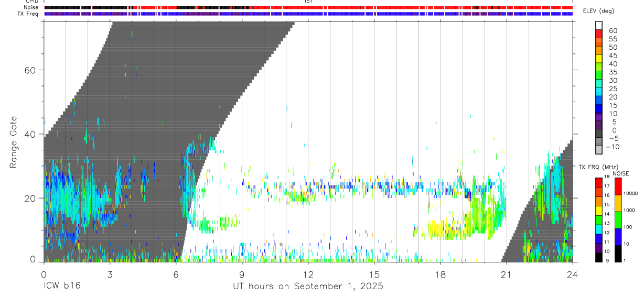Click hour tick label 6 on time axis
The width and height of the screenshot is (644, 297).
click(x=176, y=274)
